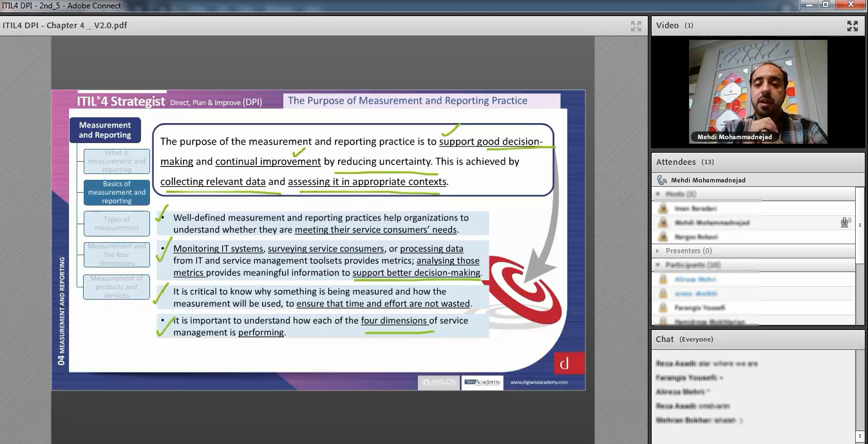
Task: Expand the shared PDF pod to full screen
Action: pyautogui.click(x=636, y=26)
